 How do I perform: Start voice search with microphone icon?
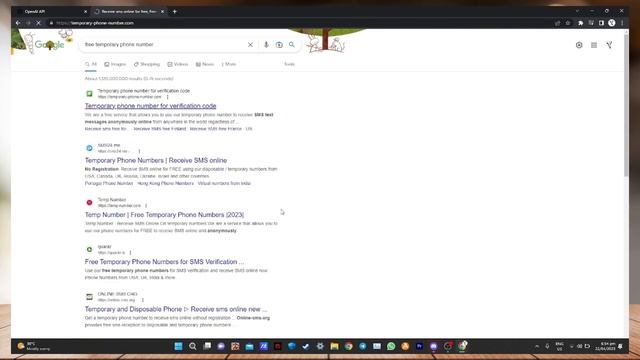(x=266, y=44)
